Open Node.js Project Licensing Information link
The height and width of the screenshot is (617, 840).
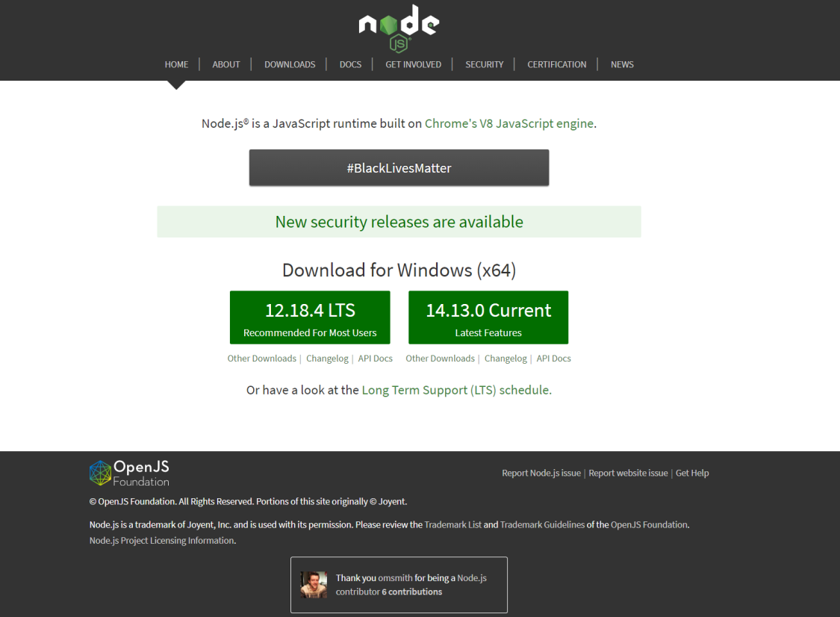(162, 541)
